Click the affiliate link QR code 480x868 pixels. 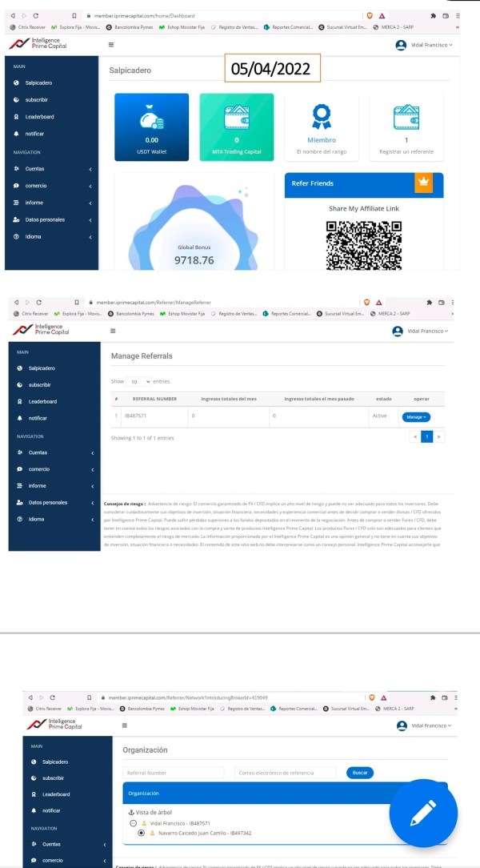coord(363,245)
